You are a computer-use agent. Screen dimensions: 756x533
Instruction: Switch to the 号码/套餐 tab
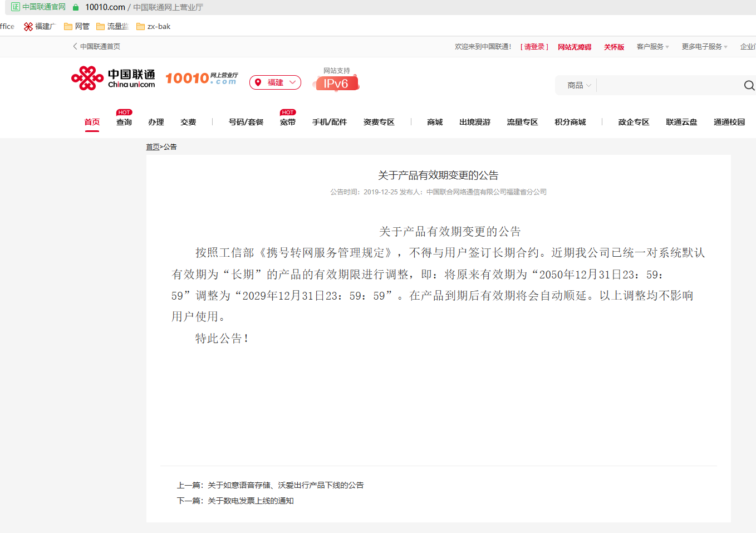(245, 121)
